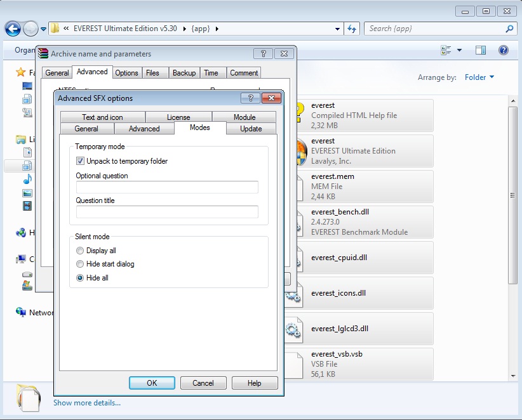This screenshot has width=522, height=420.
Task: Click the Explorer back navigation arrow
Action: pyautogui.click(x=13, y=29)
